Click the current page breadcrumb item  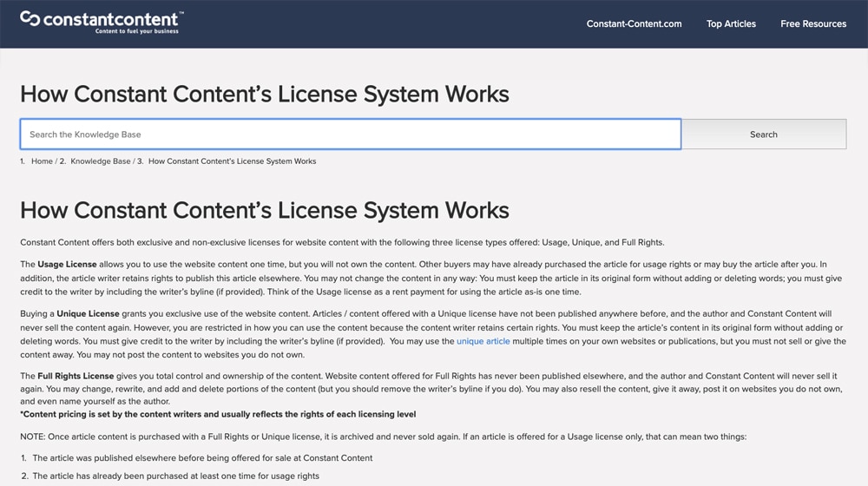click(x=232, y=161)
